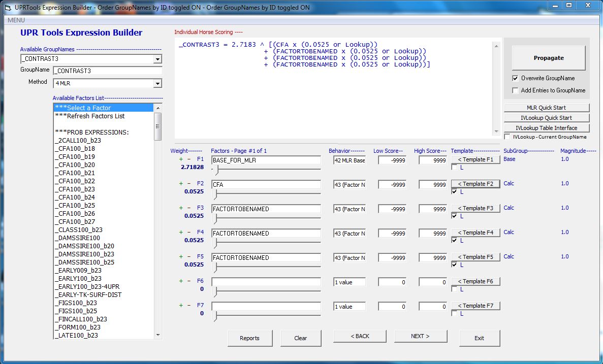Click the NEXT > button

(420, 336)
